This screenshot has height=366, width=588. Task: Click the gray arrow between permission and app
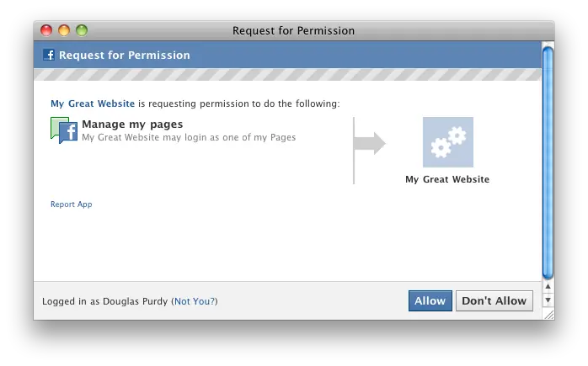pos(371,144)
